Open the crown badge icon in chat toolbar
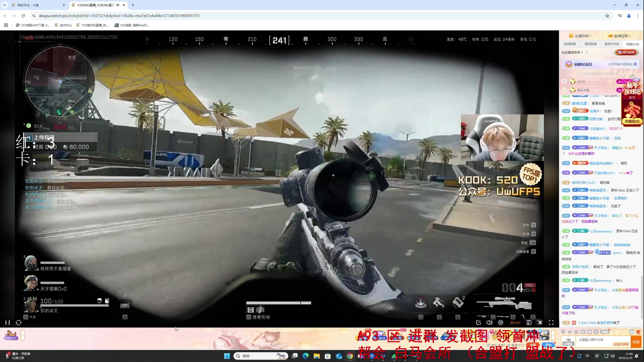 [576, 332]
